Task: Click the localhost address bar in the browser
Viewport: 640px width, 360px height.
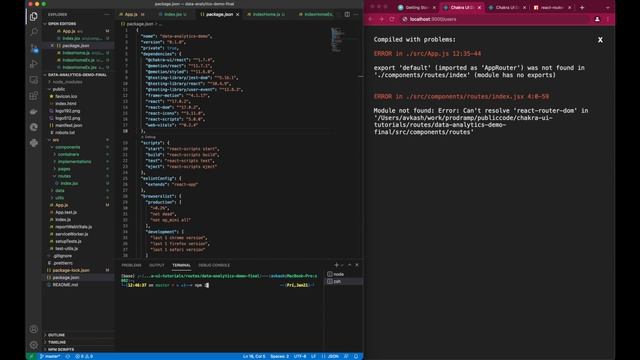Action: (494, 19)
